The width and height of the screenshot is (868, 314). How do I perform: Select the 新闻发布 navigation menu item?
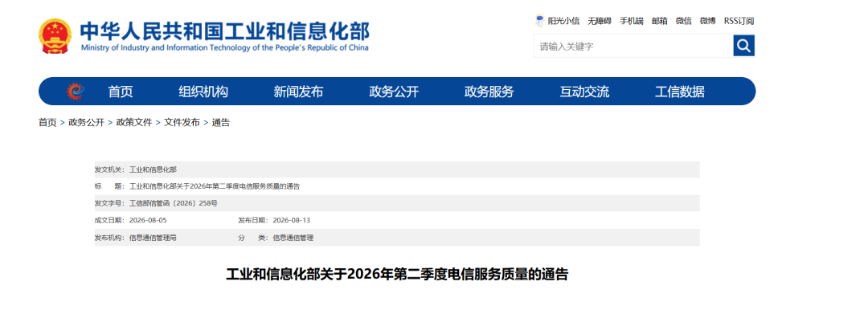click(298, 92)
